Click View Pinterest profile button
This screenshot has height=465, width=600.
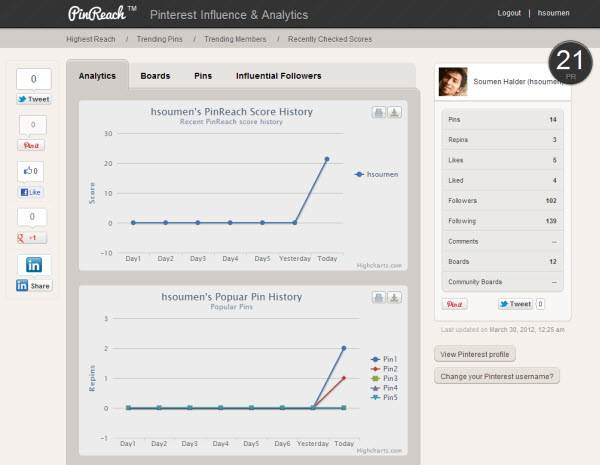(475, 354)
